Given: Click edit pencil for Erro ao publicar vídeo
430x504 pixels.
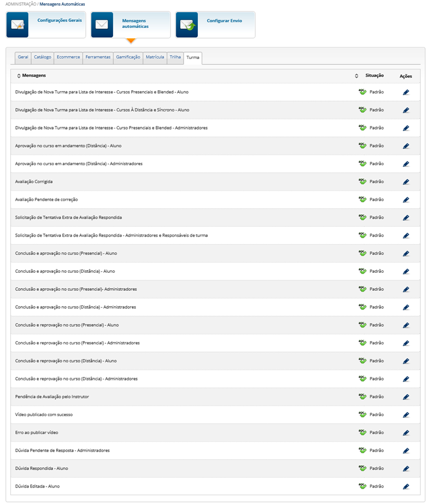Looking at the screenshot, I should click(x=406, y=433).
